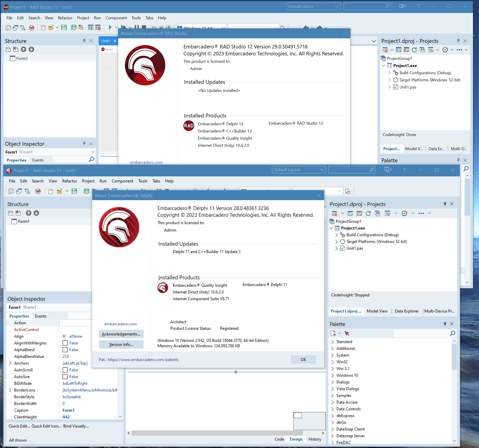This screenshot has height=448, width=479.
Task: Click Move Up arrow in RAD Studio 11 Structure panel
Action: tap(28, 213)
